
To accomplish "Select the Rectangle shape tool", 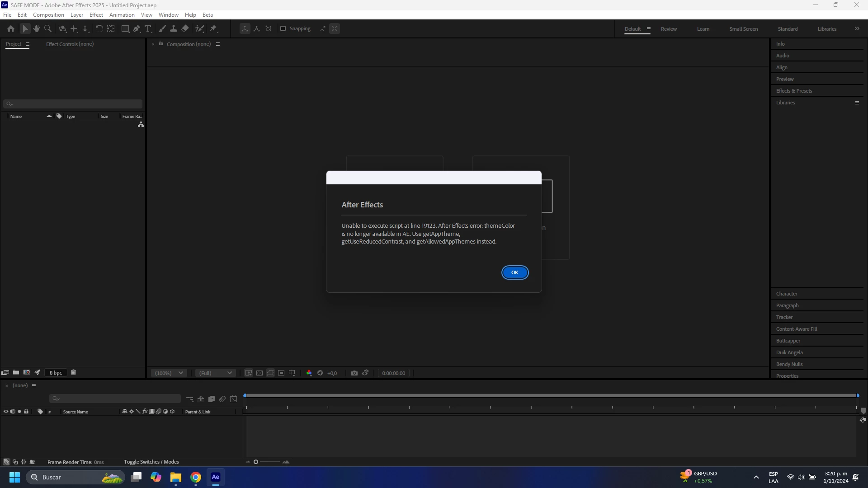I will pyautogui.click(x=125, y=28).
